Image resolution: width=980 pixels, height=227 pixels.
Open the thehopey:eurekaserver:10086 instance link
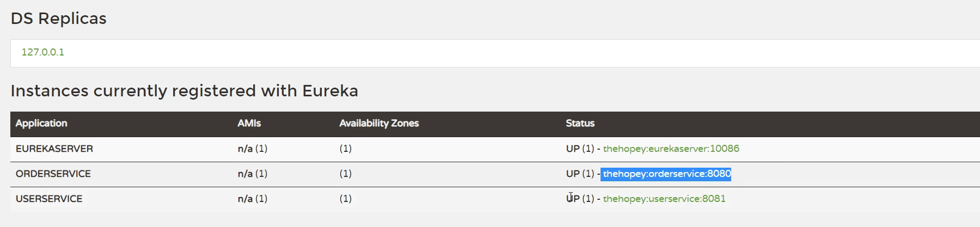click(671, 149)
